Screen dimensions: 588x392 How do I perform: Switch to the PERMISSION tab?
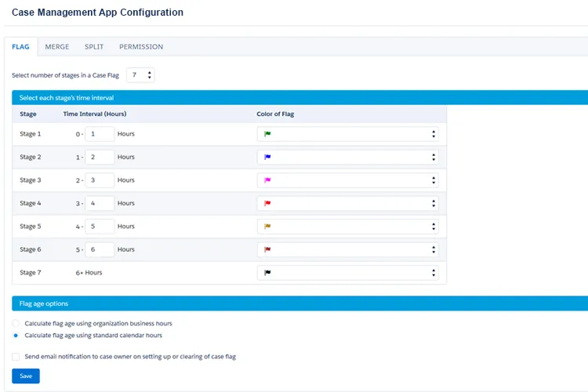(141, 47)
